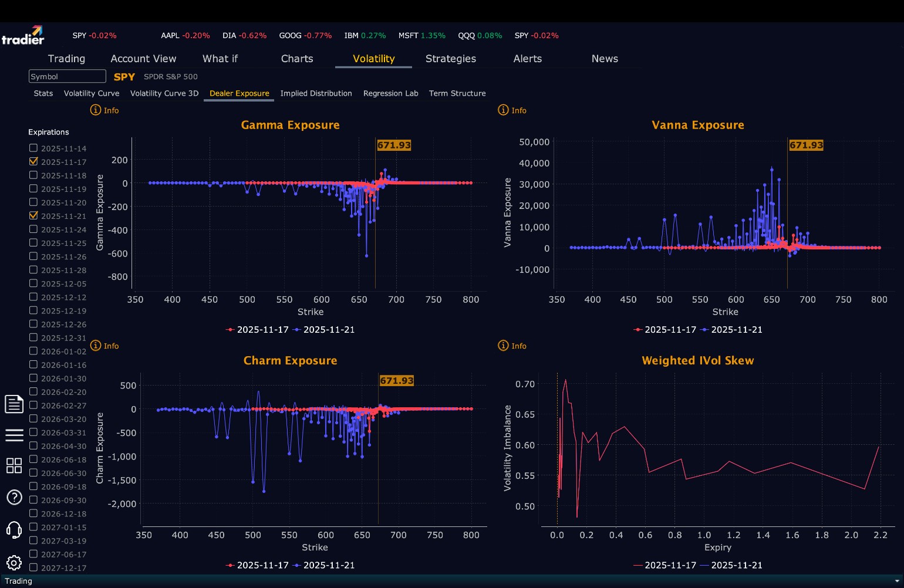Expand the bottom Trading panel arrow
The width and height of the screenshot is (904, 588).
(896, 581)
